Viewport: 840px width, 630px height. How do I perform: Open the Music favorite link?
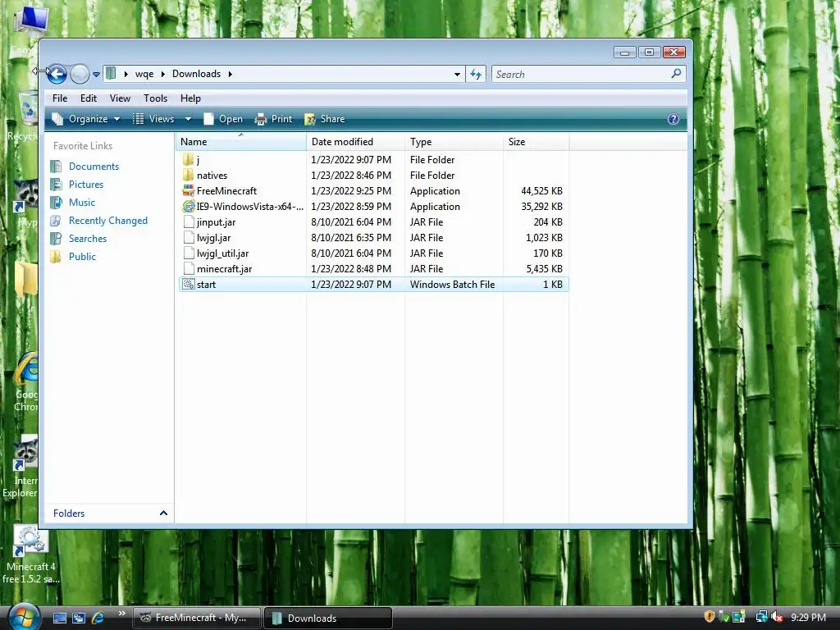(81, 203)
